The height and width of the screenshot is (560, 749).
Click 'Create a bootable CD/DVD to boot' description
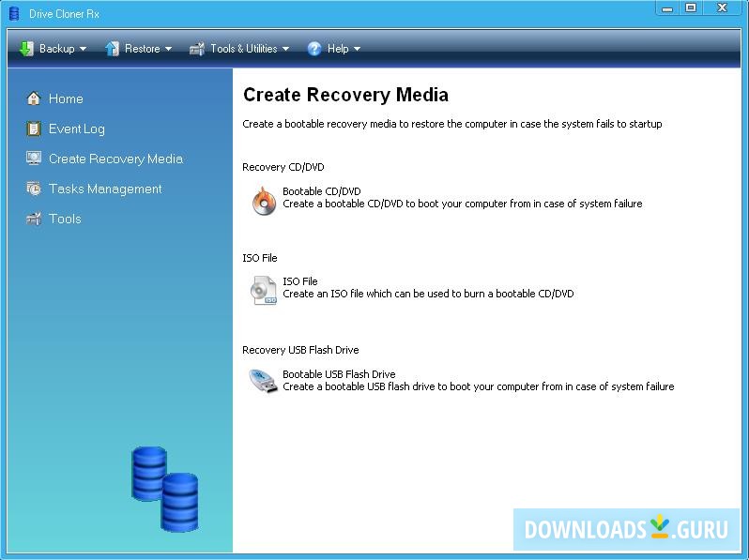tap(463, 204)
